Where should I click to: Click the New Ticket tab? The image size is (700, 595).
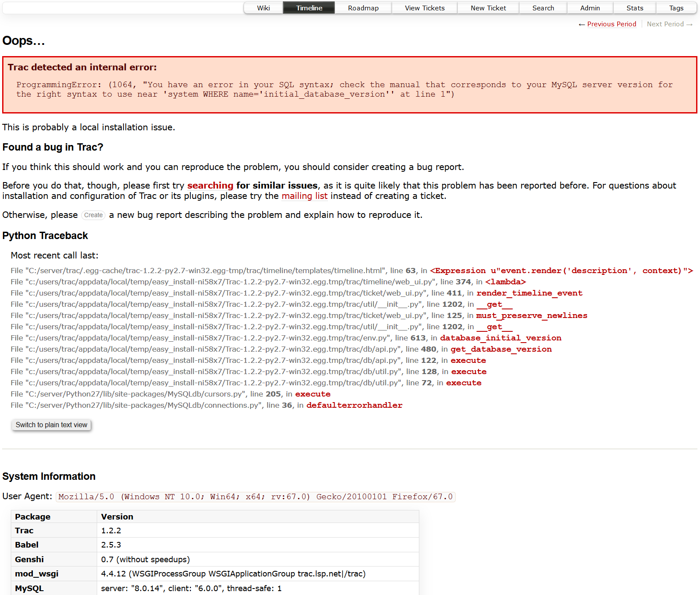488,8
